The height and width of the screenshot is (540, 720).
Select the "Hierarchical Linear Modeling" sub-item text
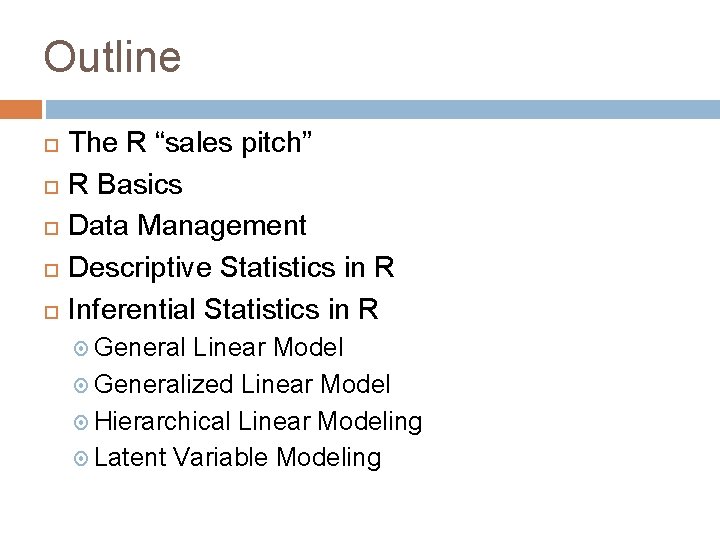coord(259,422)
